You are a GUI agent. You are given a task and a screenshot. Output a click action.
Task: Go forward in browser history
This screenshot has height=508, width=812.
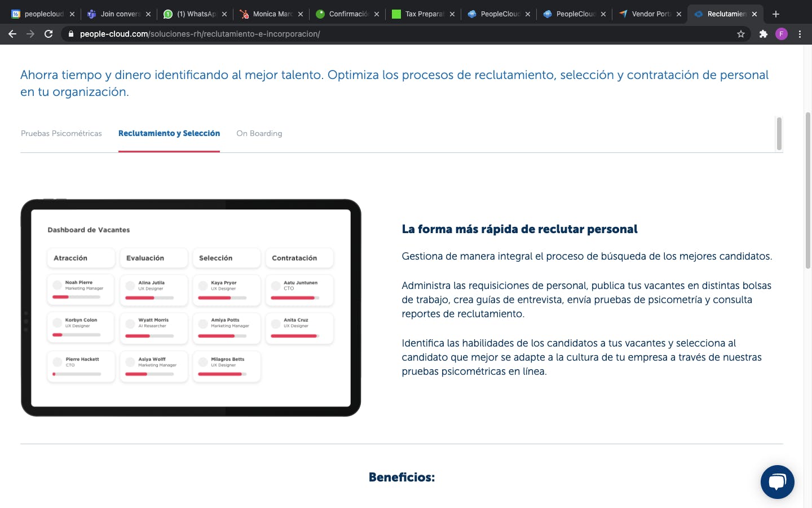point(30,34)
